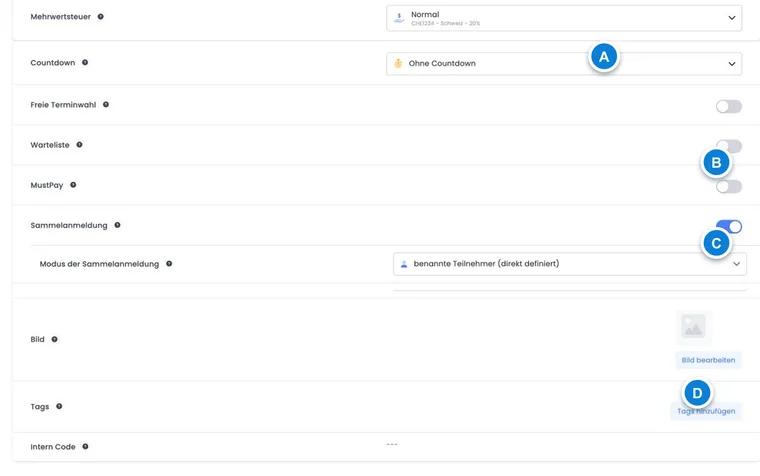Click the info icon next to MustPay
Image resolution: width=760 pixels, height=476 pixels.
click(73, 185)
